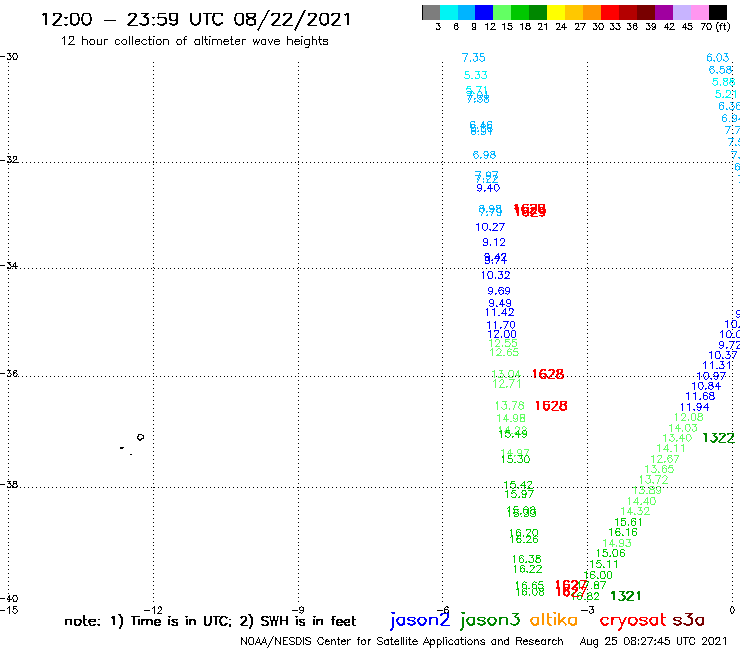
Task: Click the '-12' longitude axis label
Action: [x=153, y=610]
